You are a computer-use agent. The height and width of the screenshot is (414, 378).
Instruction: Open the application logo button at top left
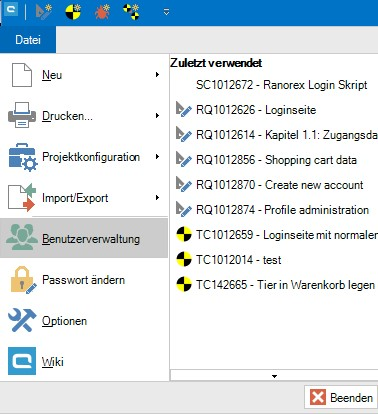tap(11, 11)
